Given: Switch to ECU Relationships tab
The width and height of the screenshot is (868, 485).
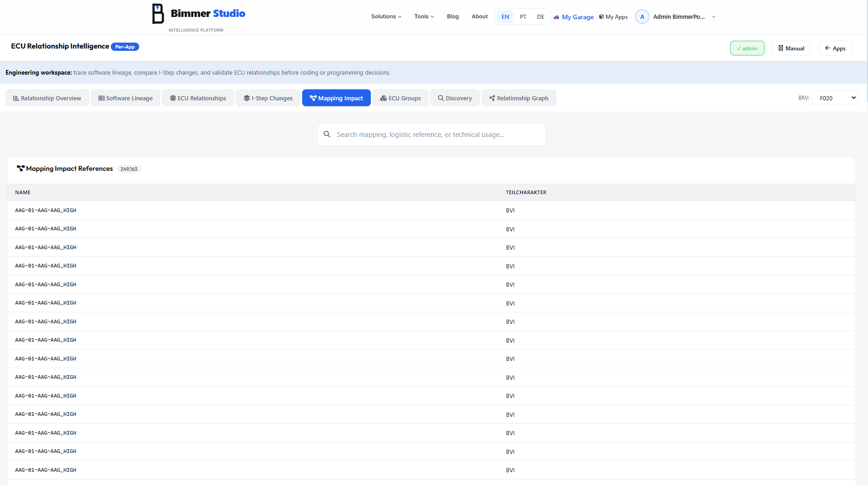Looking at the screenshot, I should point(198,98).
